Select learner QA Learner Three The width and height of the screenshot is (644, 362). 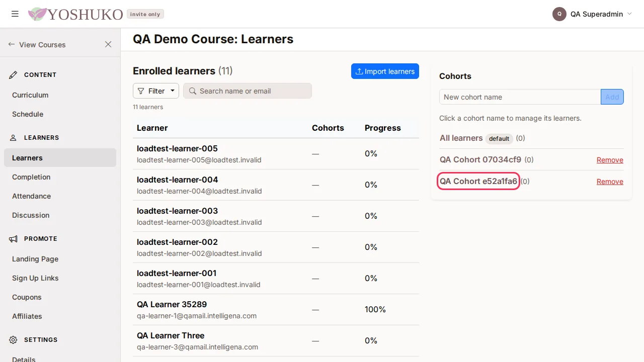point(171,336)
